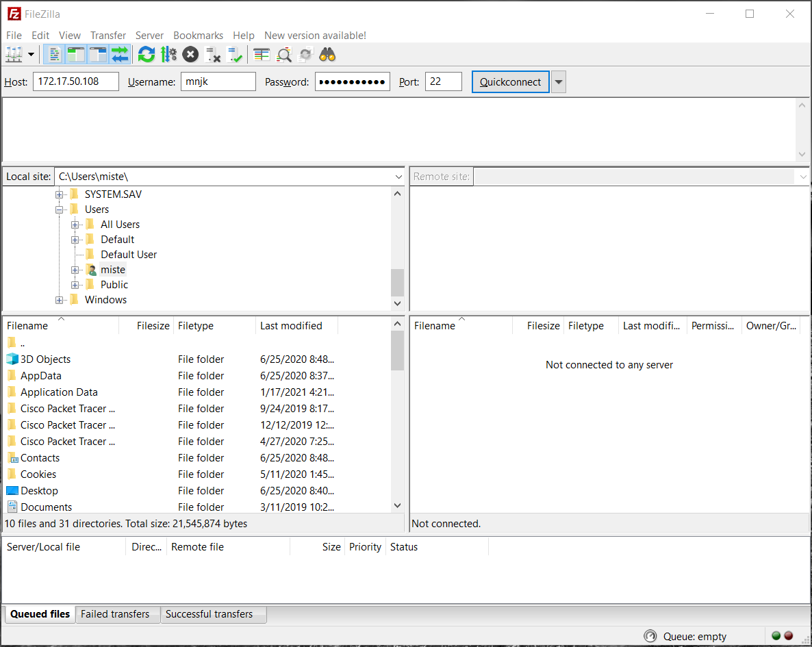Image resolution: width=812 pixels, height=647 pixels.
Task: Click the queue status icon in status bar
Action: (650, 636)
